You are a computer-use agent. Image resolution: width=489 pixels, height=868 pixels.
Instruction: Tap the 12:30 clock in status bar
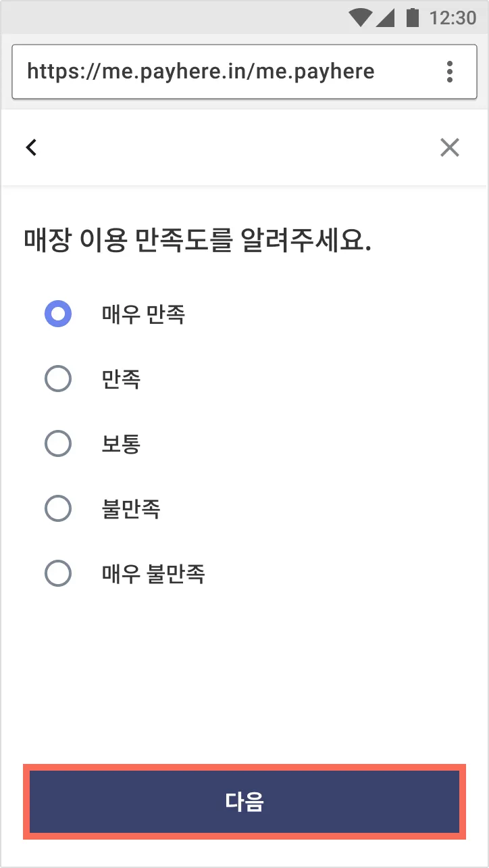(x=453, y=18)
